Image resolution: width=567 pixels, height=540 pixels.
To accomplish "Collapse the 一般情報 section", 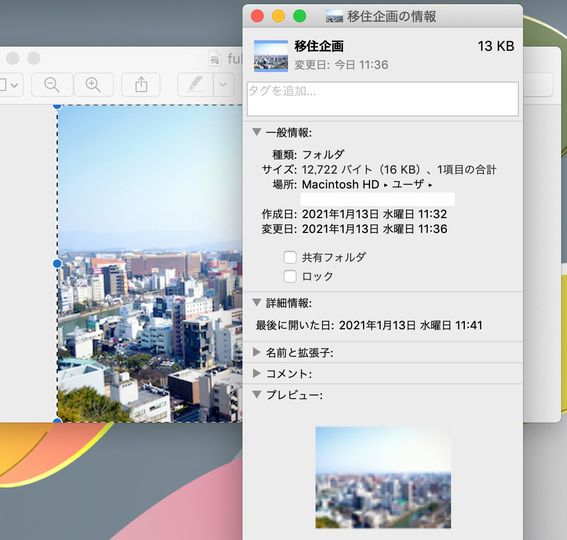I will pos(257,132).
